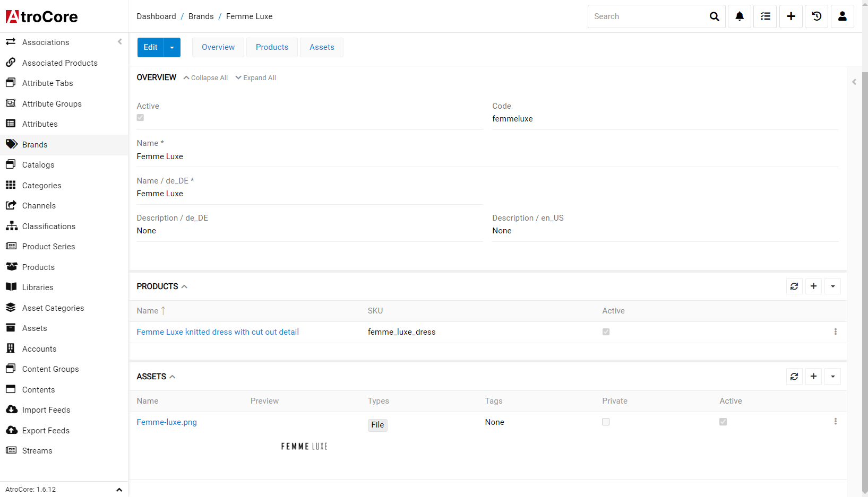Click Expand All in Overview
The height and width of the screenshot is (497, 868).
point(255,78)
